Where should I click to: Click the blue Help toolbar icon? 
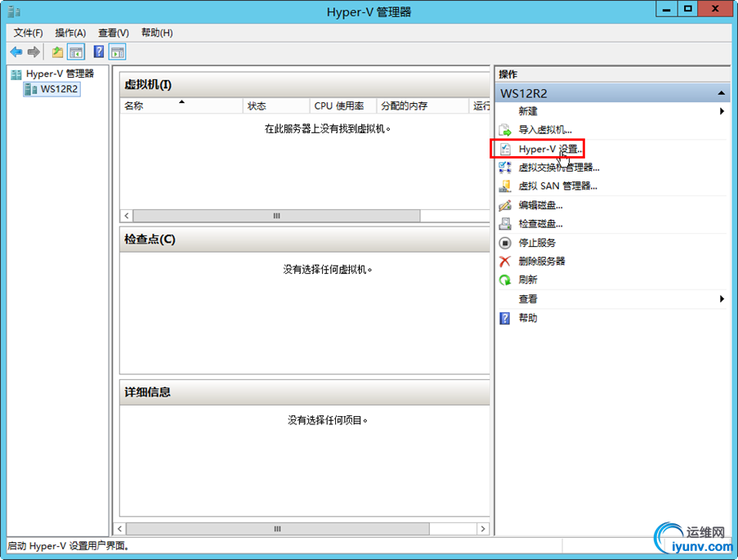coord(98,52)
